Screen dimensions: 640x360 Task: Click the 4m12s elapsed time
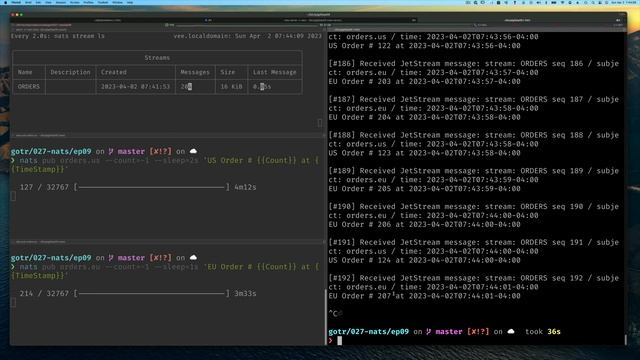pyautogui.click(x=245, y=187)
